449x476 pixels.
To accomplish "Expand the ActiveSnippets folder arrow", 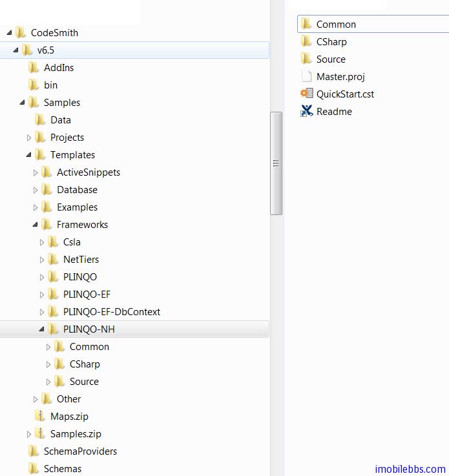I will coord(36,172).
